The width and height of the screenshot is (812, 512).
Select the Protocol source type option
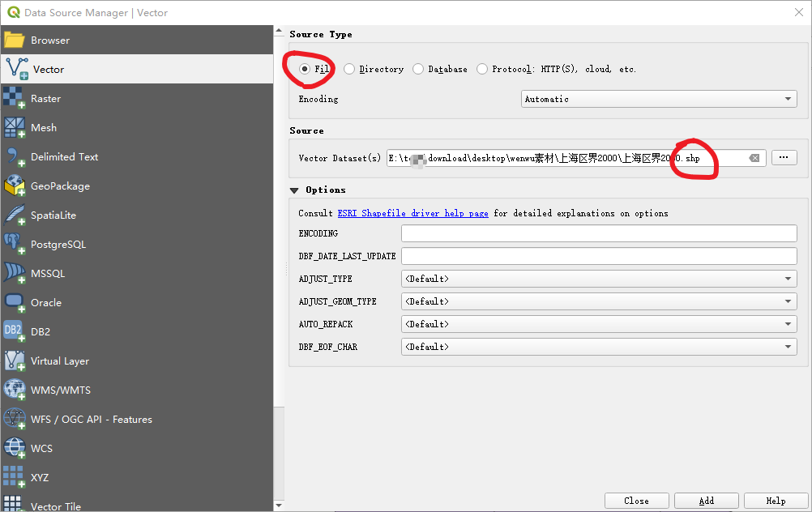point(481,69)
